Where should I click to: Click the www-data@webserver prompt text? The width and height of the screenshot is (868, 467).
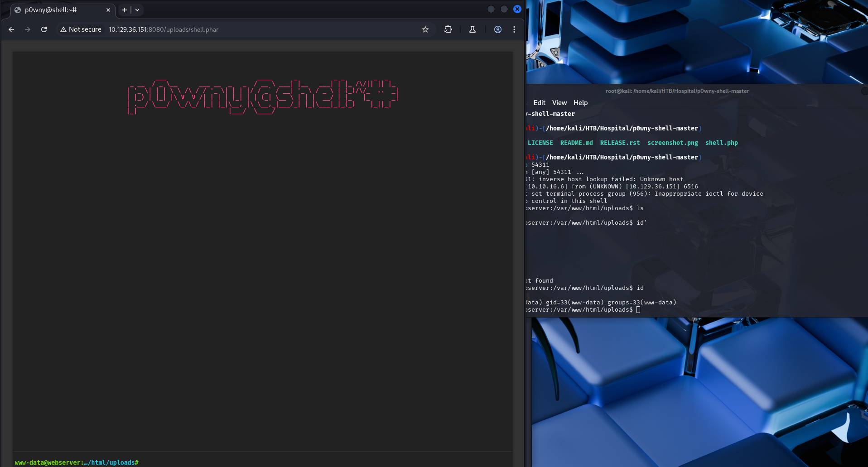tap(77, 462)
